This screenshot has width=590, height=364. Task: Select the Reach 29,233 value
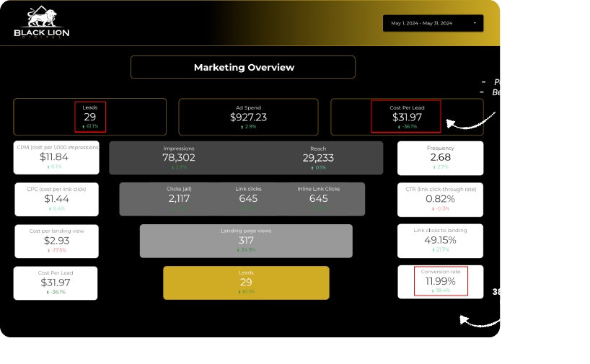pos(318,158)
